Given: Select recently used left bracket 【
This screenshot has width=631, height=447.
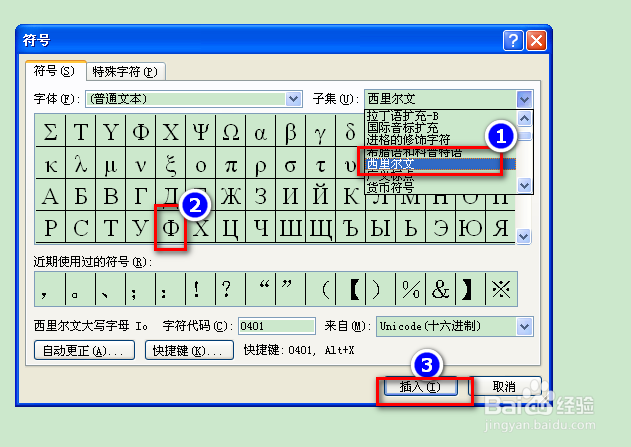Looking at the screenshot, I should coord(351,289).
